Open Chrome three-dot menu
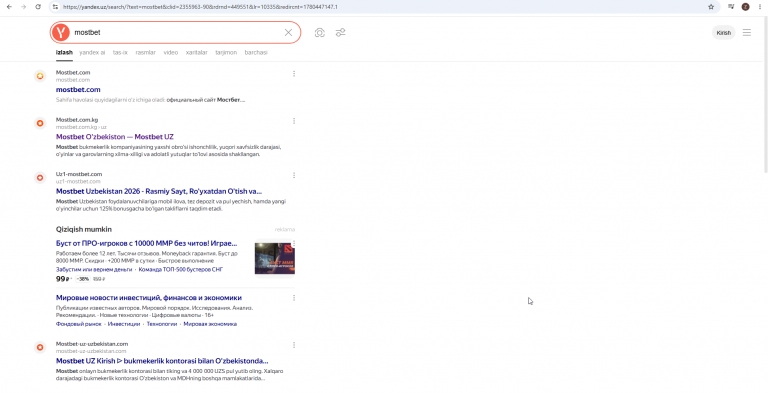The image size is (768, 393). click(x=760, y=7)
